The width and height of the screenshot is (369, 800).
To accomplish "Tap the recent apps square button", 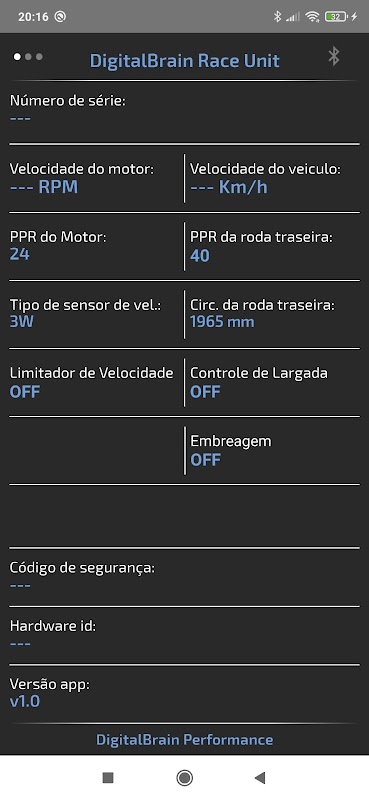I will coord(108,778).
